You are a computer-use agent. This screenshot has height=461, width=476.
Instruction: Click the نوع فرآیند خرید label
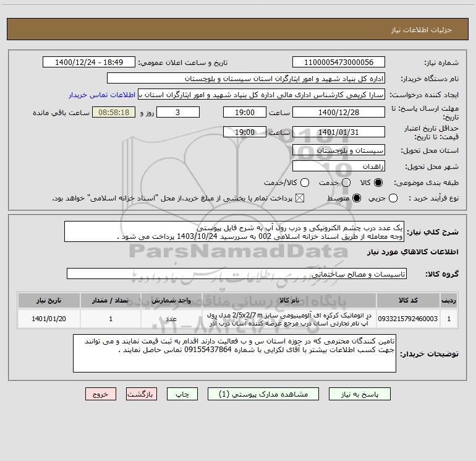click(433, 199)
